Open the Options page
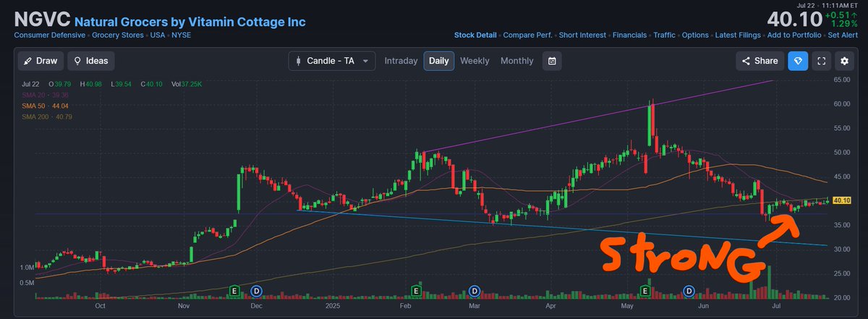Image resolution: width=868 pixels, height=319 pixels. tap(696, 35)
